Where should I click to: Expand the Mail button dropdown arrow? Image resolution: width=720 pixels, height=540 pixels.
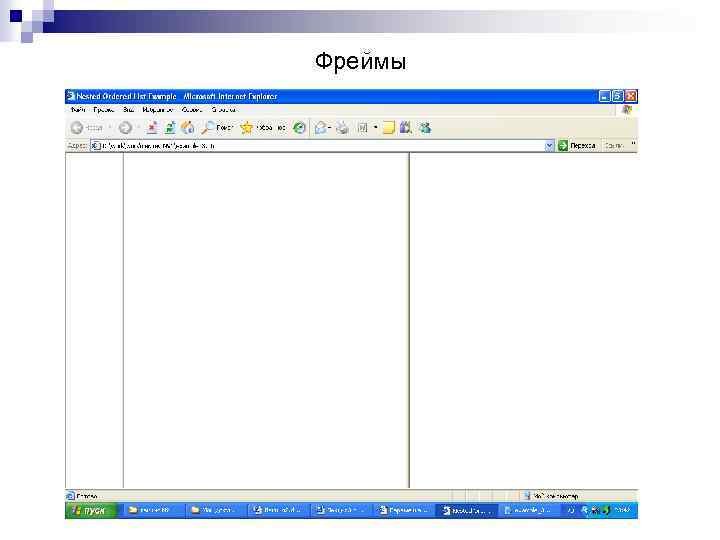pyautogui.click(x=330, y=128)
